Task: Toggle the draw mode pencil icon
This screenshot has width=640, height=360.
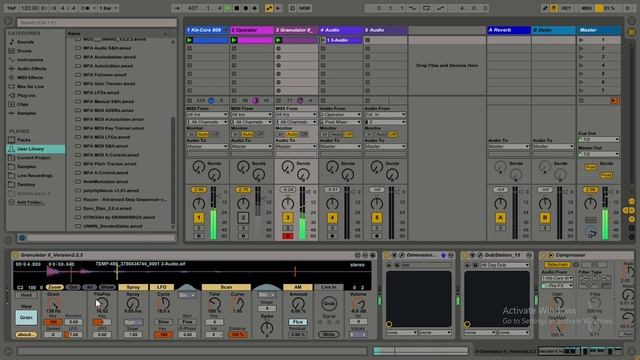Action: pos(545,8)
